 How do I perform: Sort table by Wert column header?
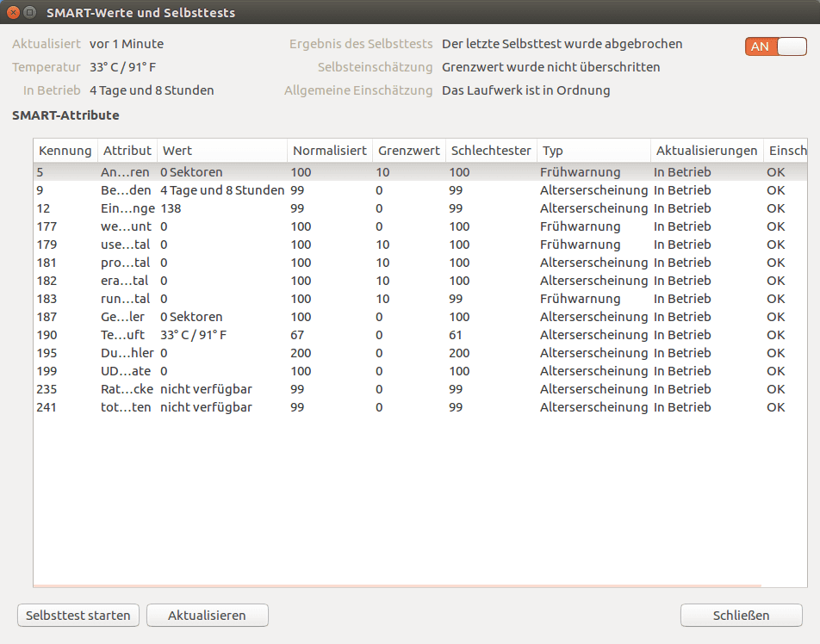pos(221,151)
